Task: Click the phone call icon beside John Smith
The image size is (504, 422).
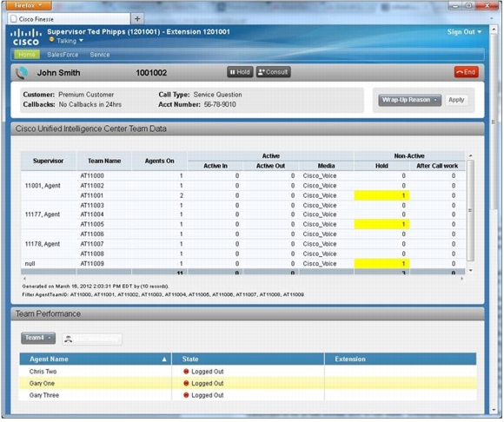Action: tap(23, 73)
